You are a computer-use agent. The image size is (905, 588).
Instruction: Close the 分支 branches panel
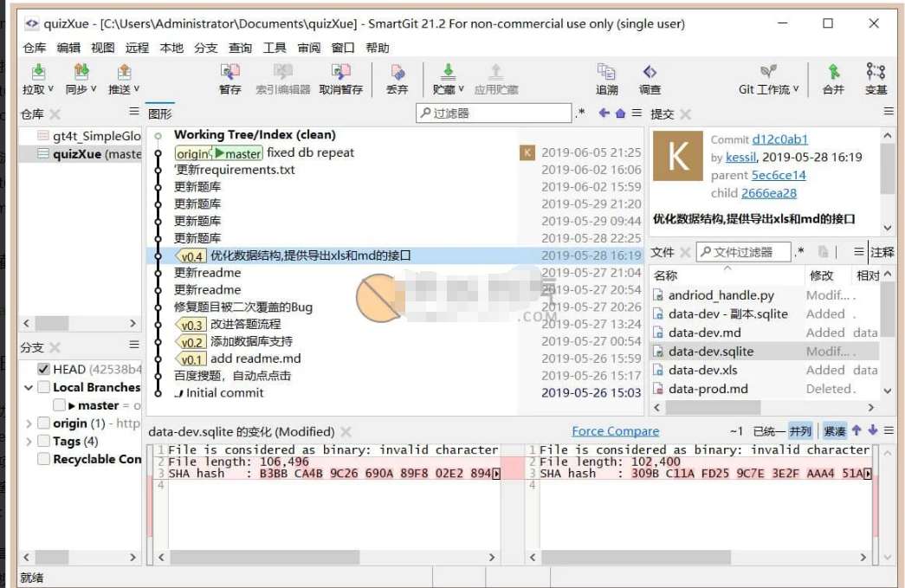[x=55, y=347]
